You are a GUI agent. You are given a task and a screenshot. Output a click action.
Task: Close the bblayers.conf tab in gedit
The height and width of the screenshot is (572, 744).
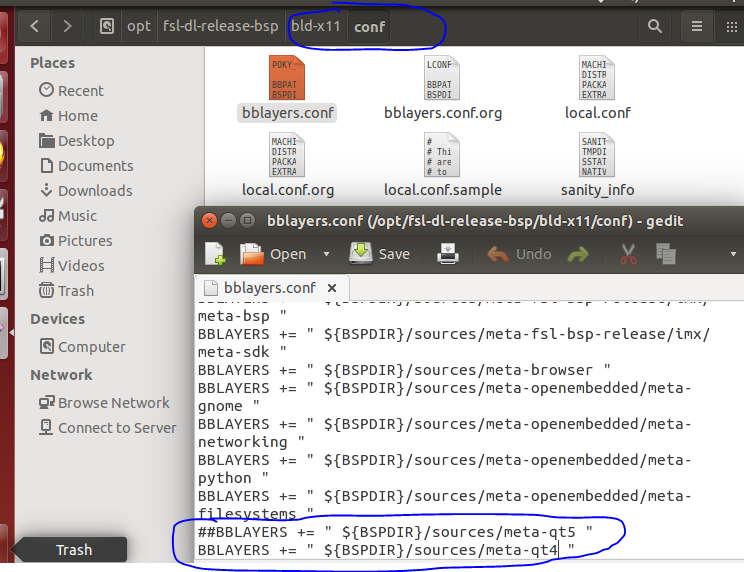[332, 288]
